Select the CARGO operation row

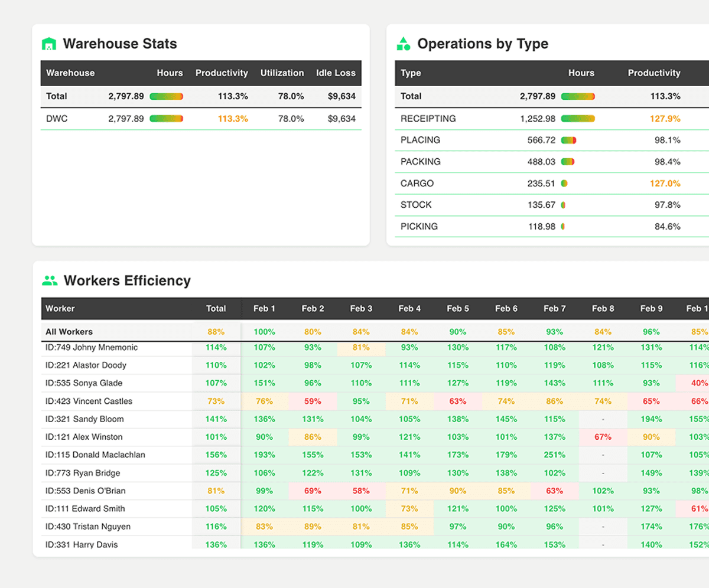click(x=552, y=184)
